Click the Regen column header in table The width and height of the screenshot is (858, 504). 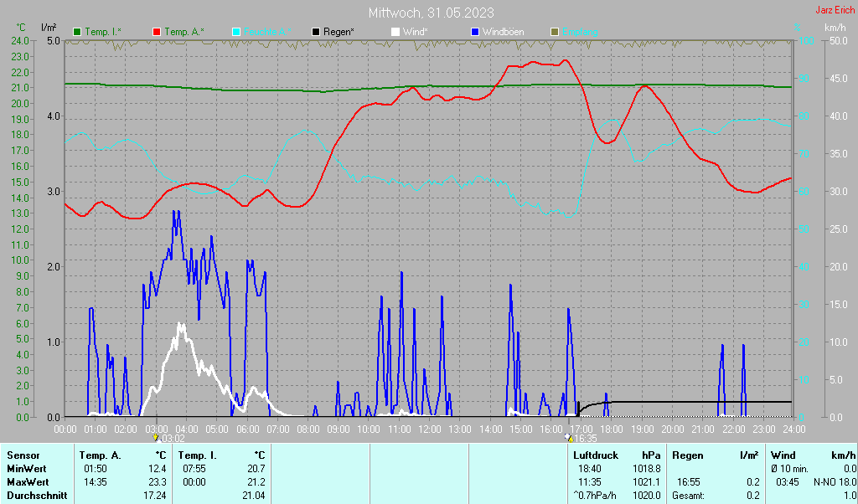click(x=688, y=455)
